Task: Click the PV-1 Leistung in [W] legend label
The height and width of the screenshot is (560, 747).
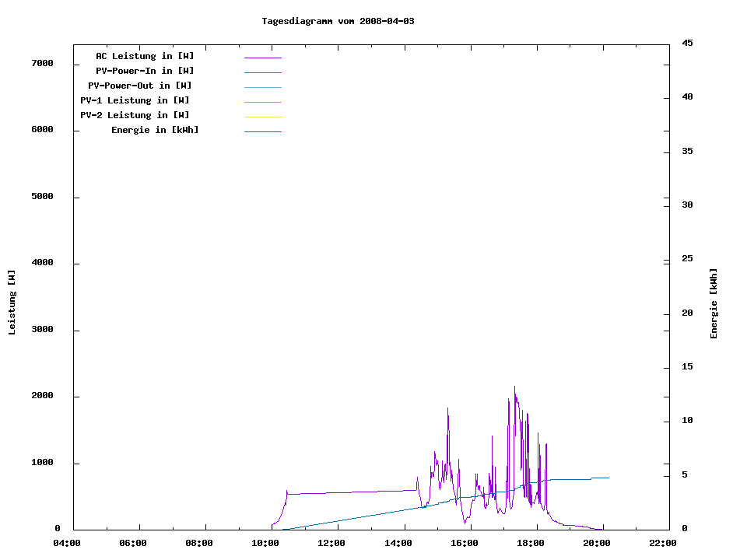Action: [135, 100]
